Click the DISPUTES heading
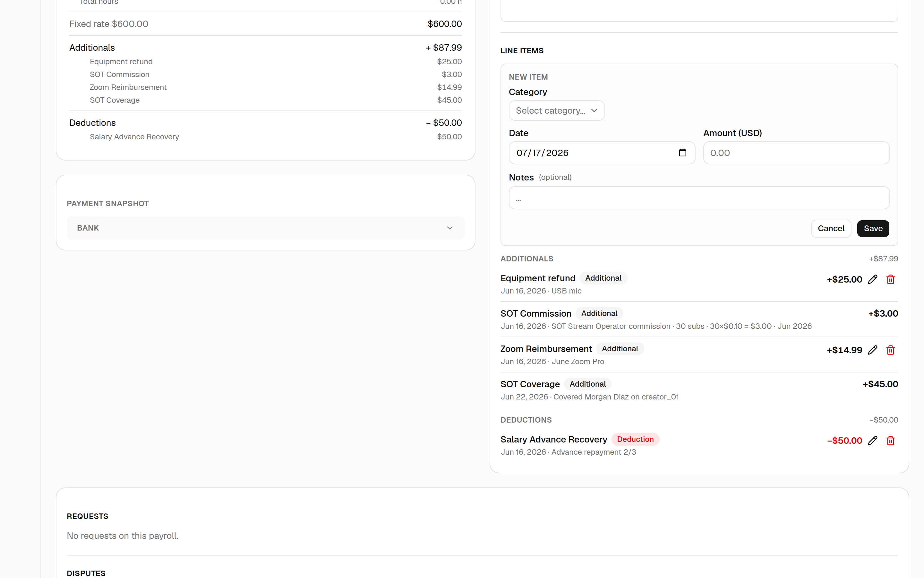The image size is (924, 578). point(86,574)
